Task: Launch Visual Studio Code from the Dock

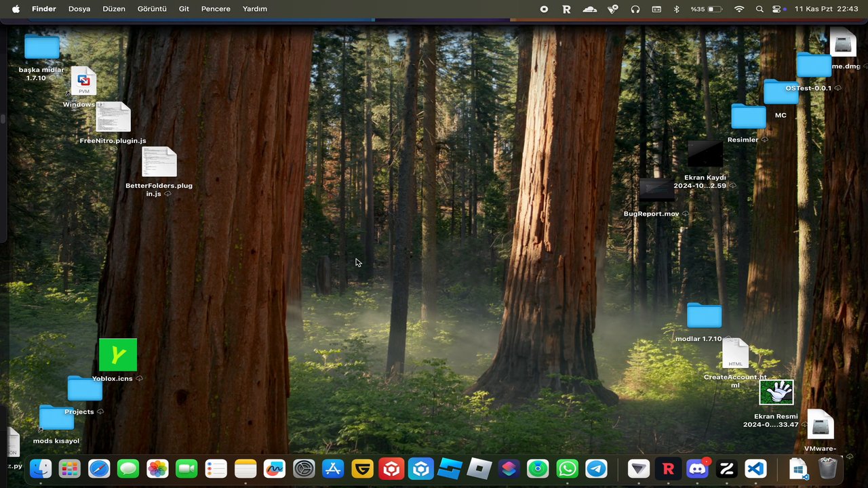Action: (755, 468)
